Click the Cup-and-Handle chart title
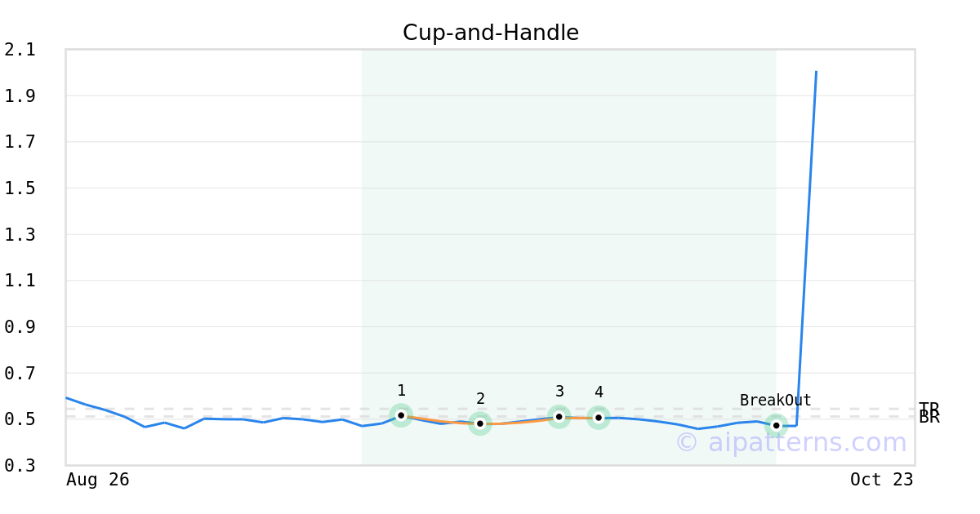980x514 pixels. [x=490, y=33]
